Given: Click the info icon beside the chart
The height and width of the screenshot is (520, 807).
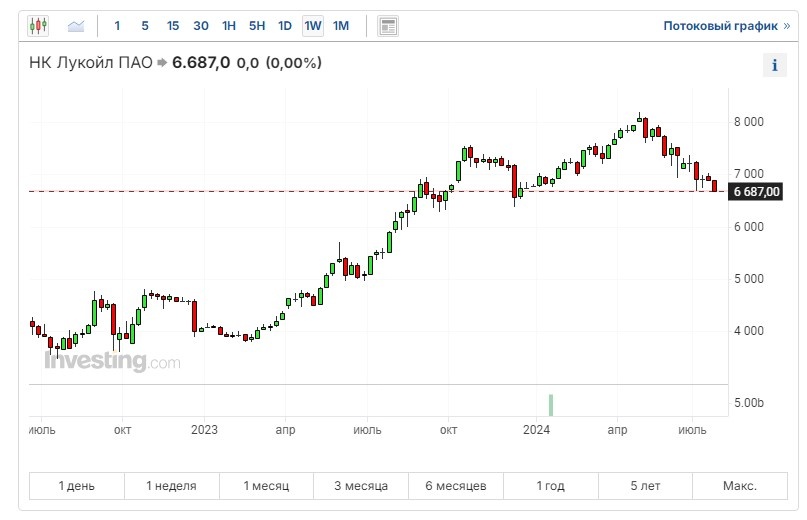Looking at the screenshot, I should pyautogui.click(x=774, y=66).
